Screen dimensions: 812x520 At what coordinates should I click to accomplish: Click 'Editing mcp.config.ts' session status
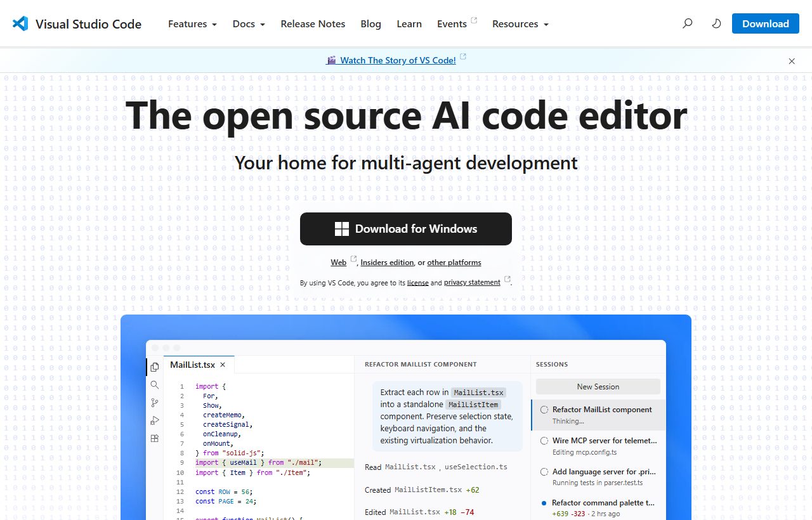click(x=584, y=452)
